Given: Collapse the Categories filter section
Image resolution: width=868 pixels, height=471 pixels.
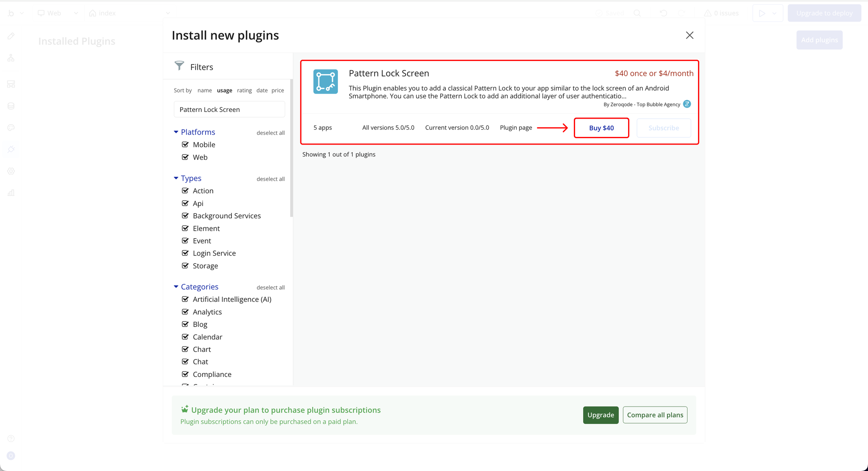Looking at the screenshot, I should pos(176,287).
